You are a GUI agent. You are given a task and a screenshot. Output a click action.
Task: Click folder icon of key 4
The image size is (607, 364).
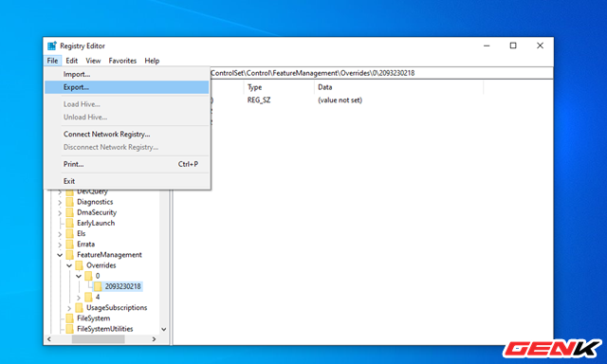[x=88, y=297]
